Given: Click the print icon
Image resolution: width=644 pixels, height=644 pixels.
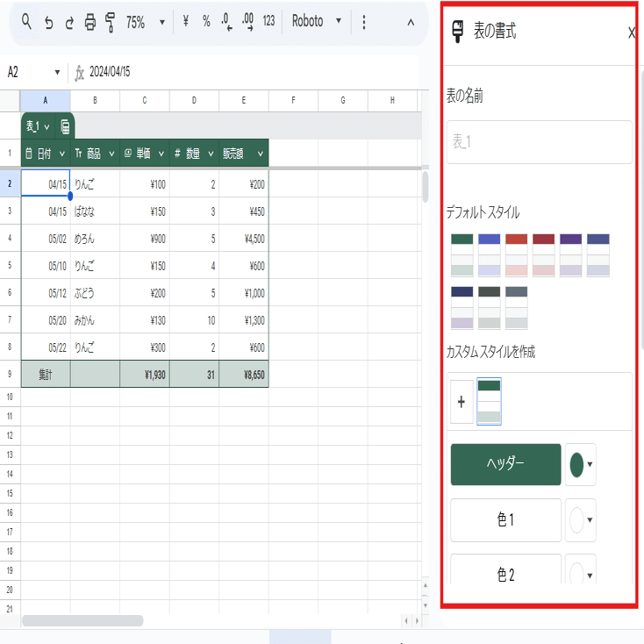Looking at the screenshot, I should (x=90, y=22).
